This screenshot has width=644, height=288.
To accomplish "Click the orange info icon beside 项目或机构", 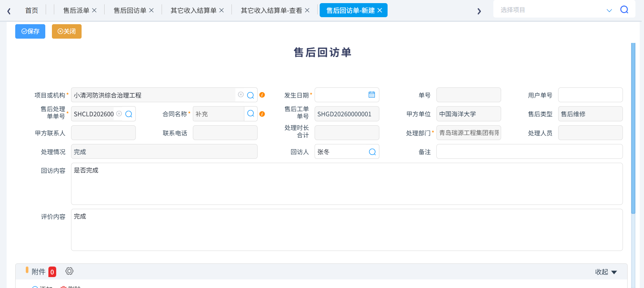I will [x=262, y=95].
